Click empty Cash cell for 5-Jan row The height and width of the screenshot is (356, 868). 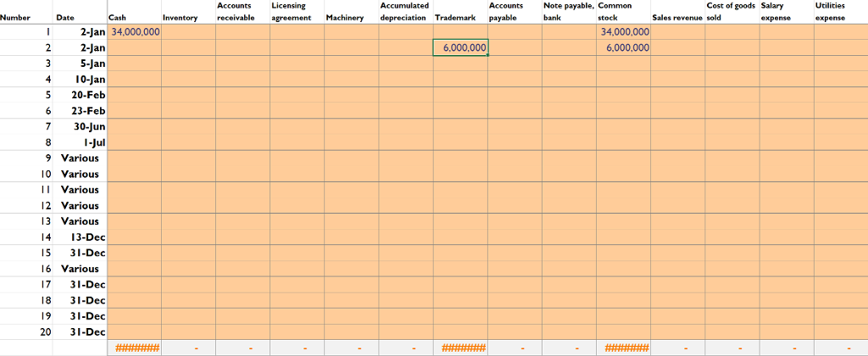tap(135, 64)
